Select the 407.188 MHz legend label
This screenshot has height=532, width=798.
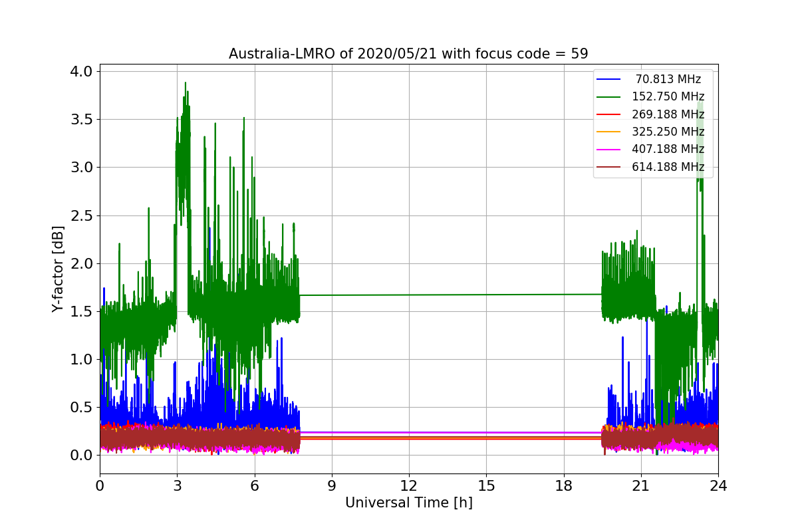pyautogui.click(x=668, y=149)
